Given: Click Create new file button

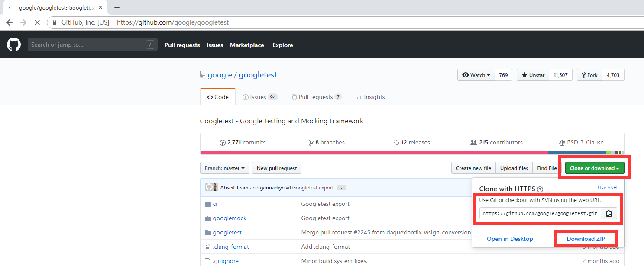Looking at the screenshot, I should point(473,168).
